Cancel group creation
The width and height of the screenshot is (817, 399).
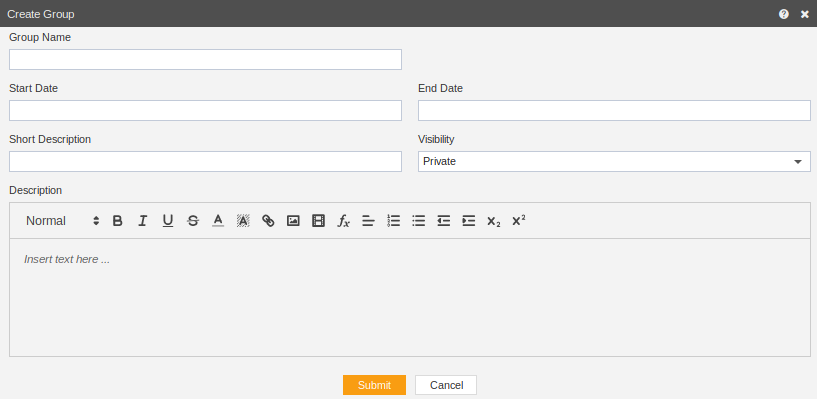(x=446, y=385)
